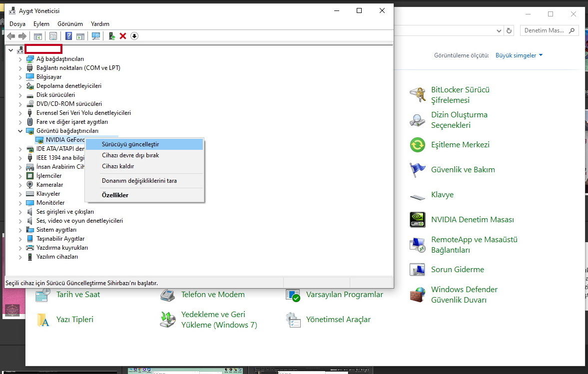Image resolution: width=588 pixels, height=374 pixels.
Task: Select İşlemciler tree item
Action: pos(49,176)
